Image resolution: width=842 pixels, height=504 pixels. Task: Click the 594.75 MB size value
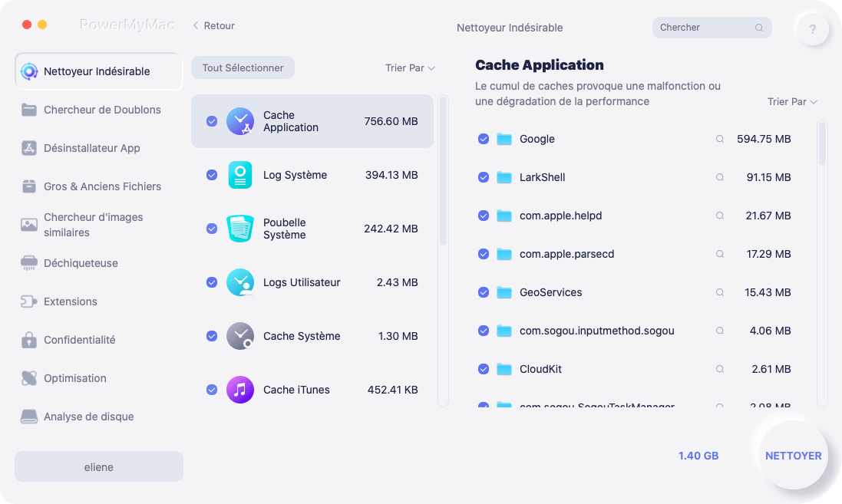(764, 139)
